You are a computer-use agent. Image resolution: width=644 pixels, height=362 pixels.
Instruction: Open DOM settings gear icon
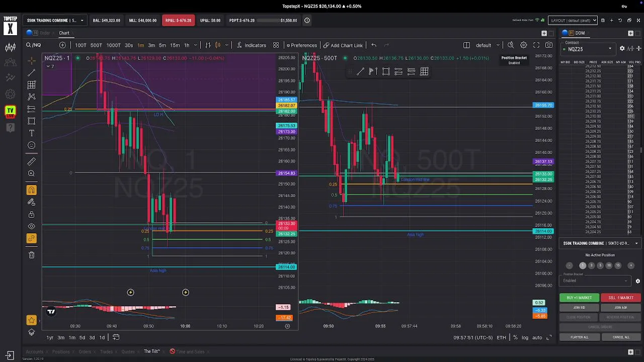(x=622, y=49)
